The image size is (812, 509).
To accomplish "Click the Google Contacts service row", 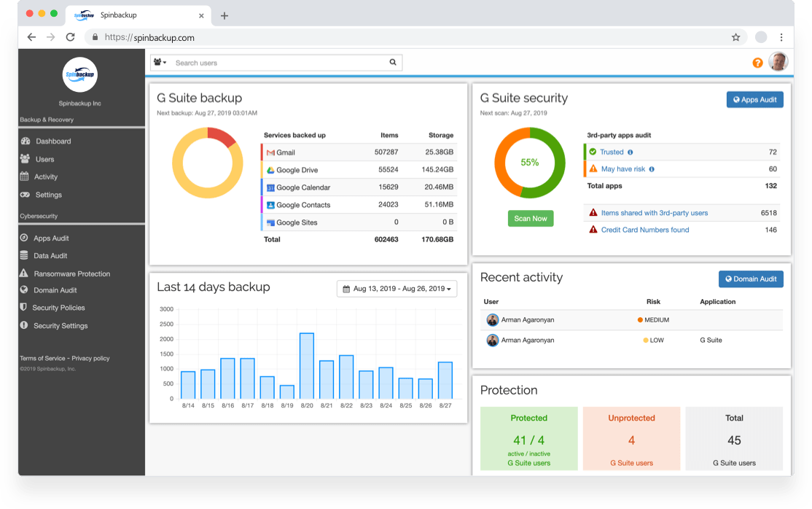I will [358, 205].
